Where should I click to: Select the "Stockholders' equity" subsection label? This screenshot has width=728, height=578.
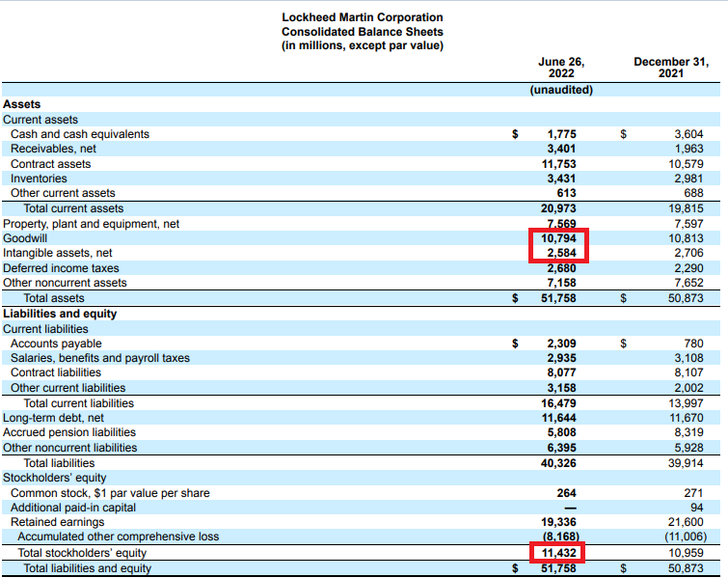(55, 478)
